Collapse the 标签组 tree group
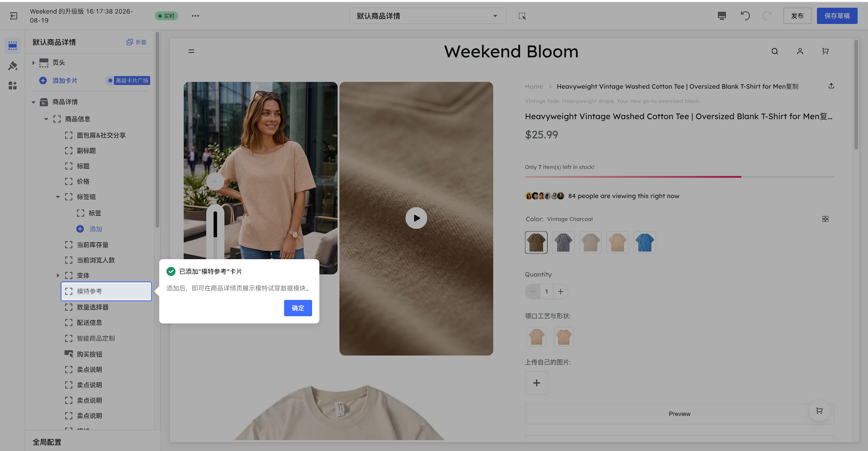Image resolution: width=868 pixels, height=451 pixels. tap(58, 197)
